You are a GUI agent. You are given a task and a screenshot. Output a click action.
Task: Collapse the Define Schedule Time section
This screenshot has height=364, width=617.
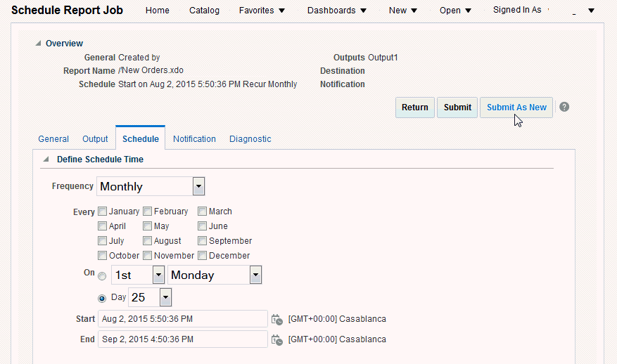(x=46, y=160)
